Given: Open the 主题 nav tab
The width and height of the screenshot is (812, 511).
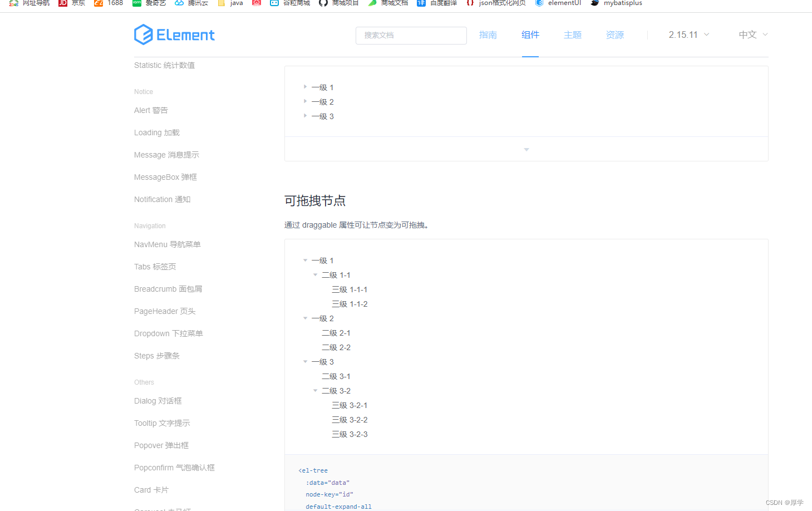Looking at the screenshot, I should pyautogui.click(x=573, y=35).
